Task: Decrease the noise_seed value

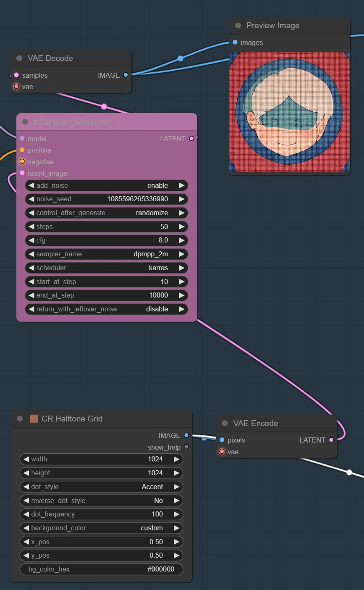Action: (x=31, y=199)
